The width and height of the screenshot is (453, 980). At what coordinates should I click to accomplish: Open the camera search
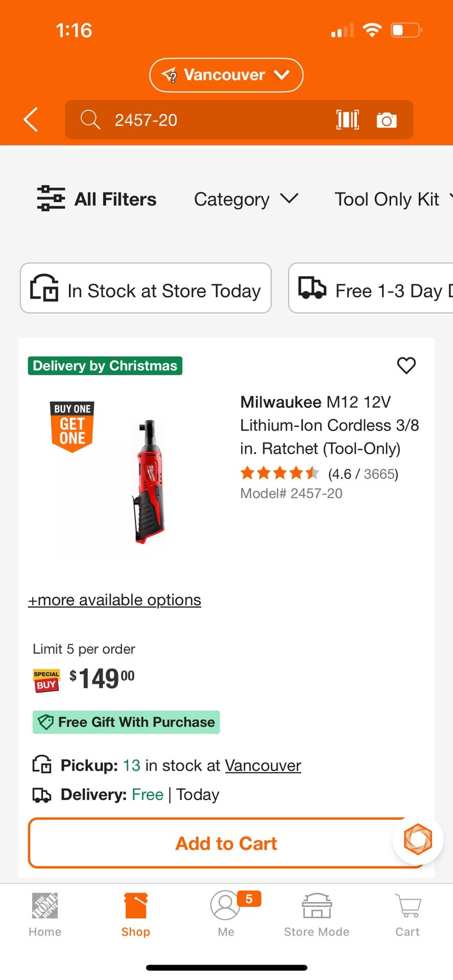(387, 119)
